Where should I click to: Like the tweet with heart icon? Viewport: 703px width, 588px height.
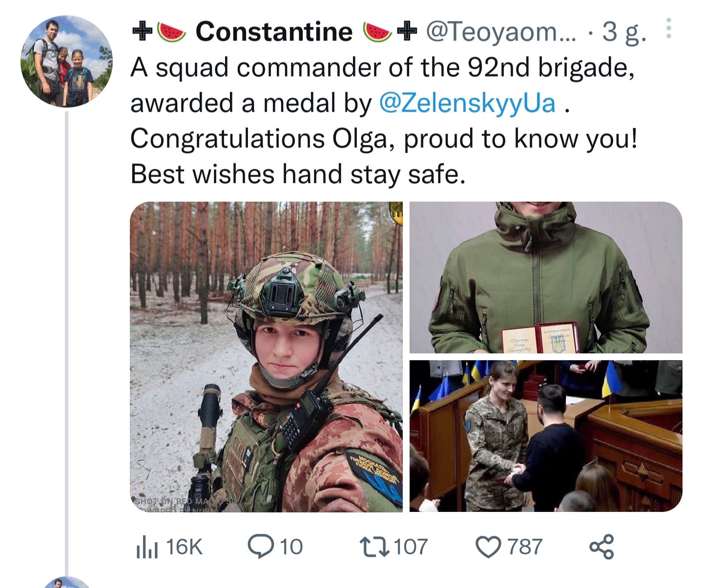[488, 547]
